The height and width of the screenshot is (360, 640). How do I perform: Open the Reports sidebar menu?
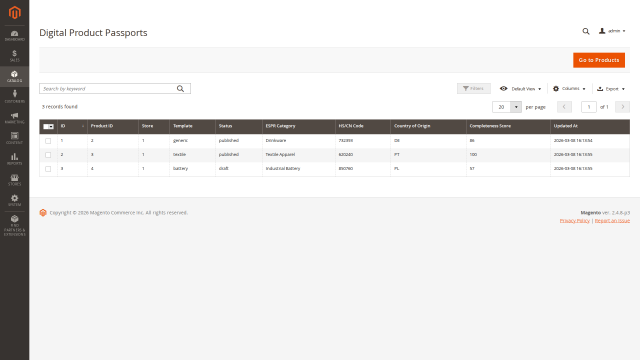coord(14,159)
